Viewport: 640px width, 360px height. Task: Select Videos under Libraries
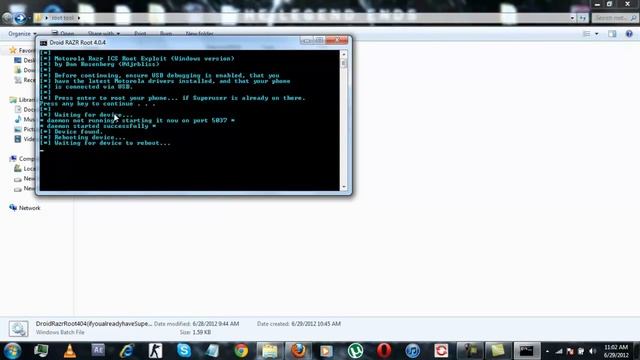pos(25,139)
